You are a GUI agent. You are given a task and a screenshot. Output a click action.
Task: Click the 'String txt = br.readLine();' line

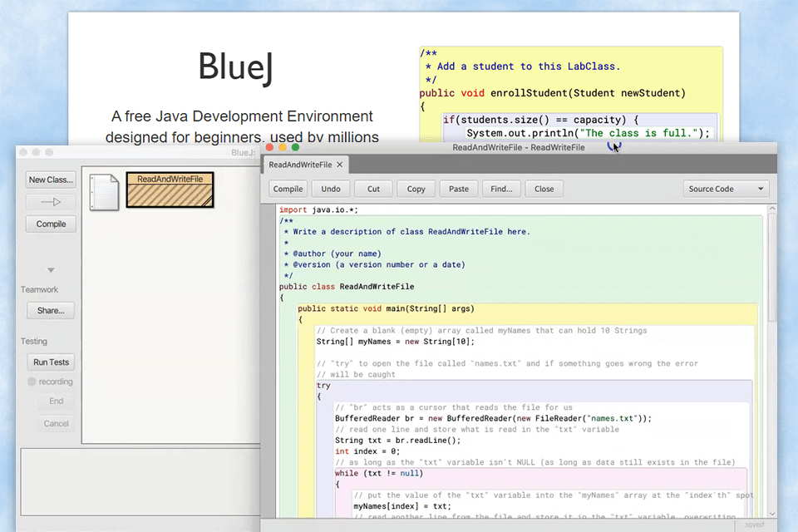(398, 441)
